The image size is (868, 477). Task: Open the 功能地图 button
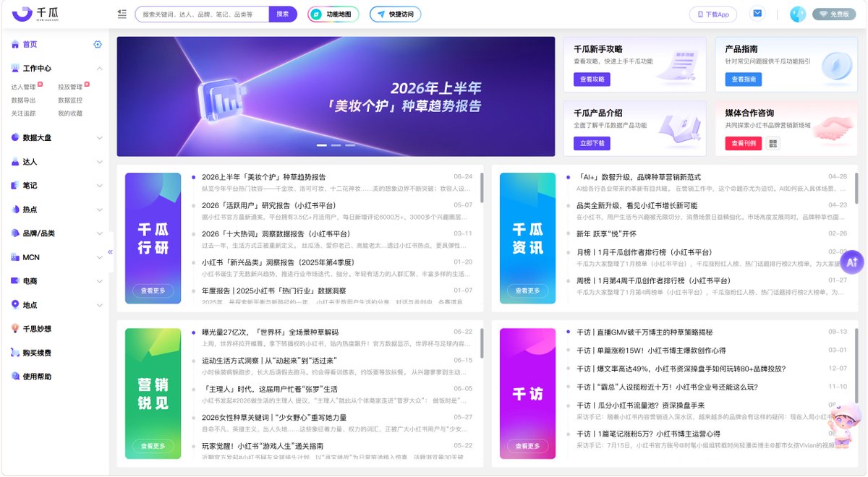coord(333,14)
